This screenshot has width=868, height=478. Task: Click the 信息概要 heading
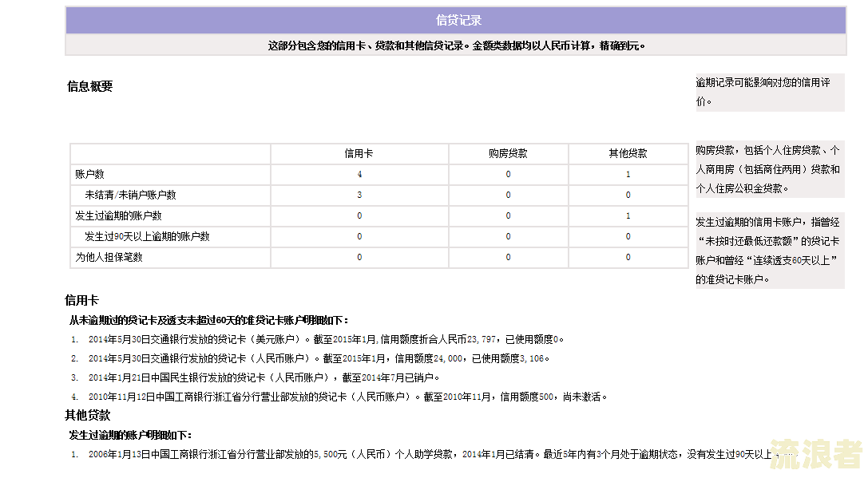coord(89,86)
